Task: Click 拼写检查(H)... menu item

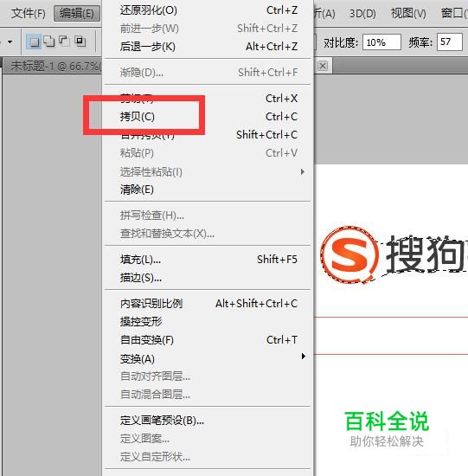Action: tap(208, 215)
